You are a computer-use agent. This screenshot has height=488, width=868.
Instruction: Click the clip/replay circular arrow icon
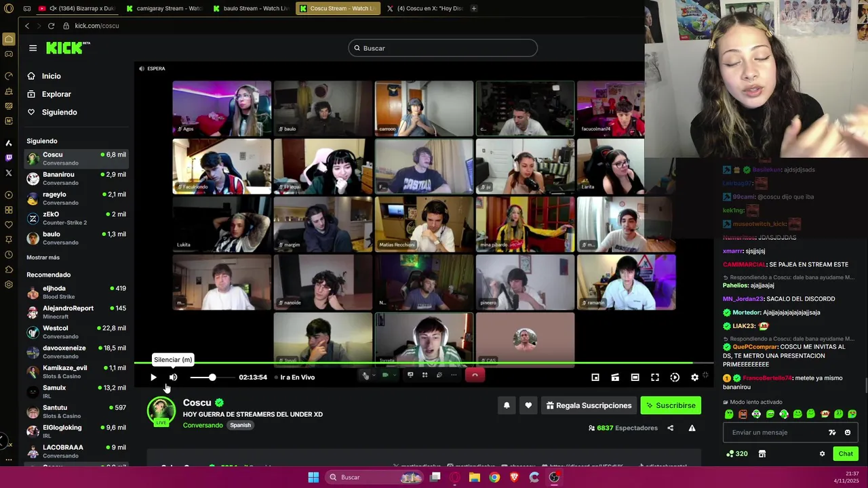click(x=675, y=378)
